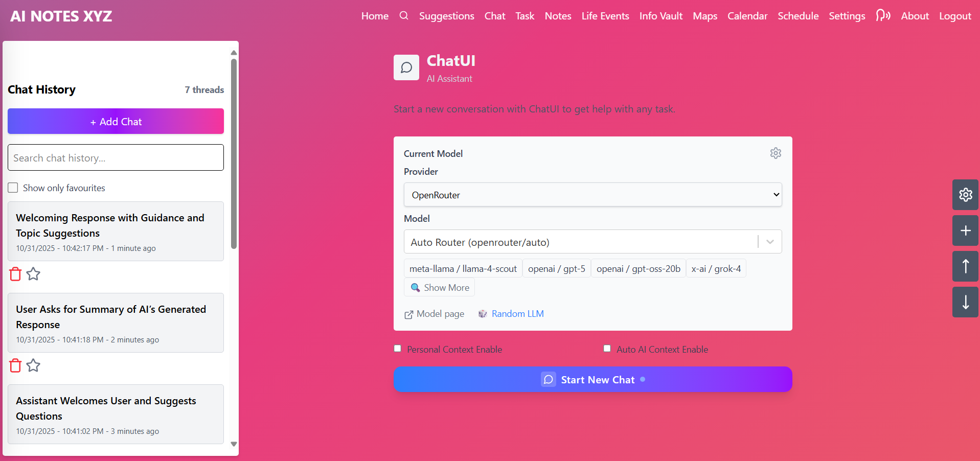Enable Auto AI Context option
The width and height of the screenshot is (980, 461).
pyautogui.click(x=607, y=349)
